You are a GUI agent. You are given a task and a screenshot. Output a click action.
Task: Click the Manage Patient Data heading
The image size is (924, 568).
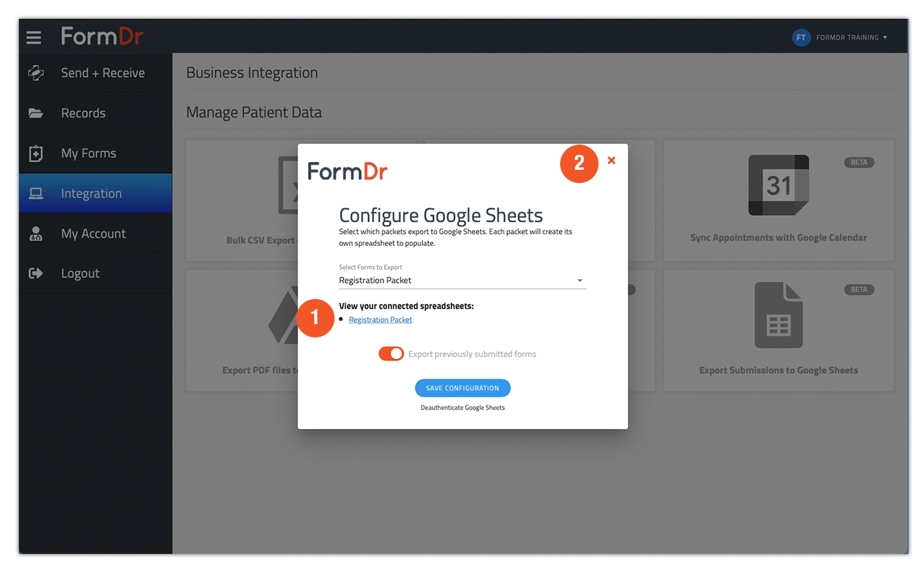click(x=254, y=112)
